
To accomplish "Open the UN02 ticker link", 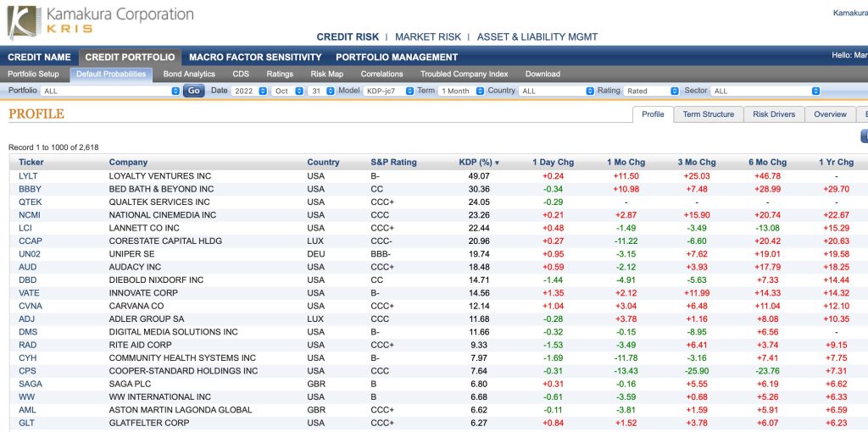I will pyautogui.click(x=30, y=254).
